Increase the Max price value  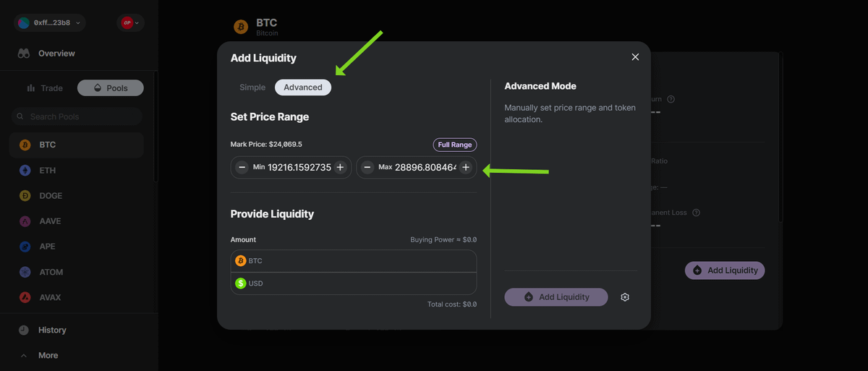466,168
